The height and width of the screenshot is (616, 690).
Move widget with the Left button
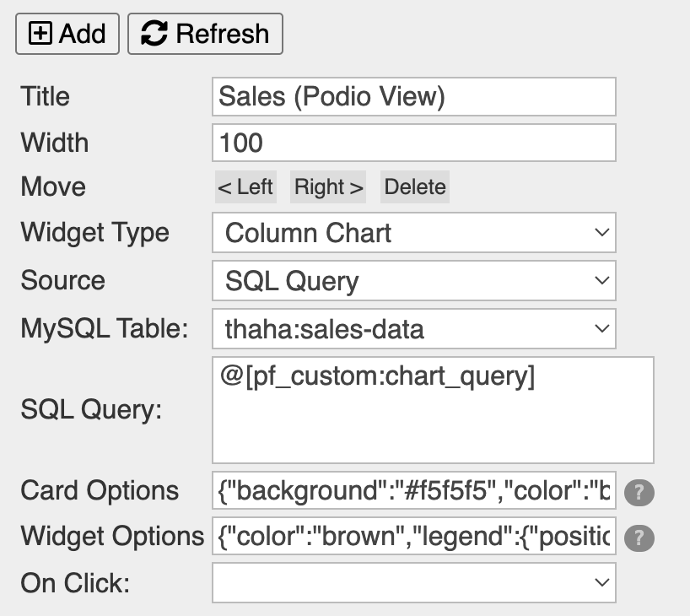tap(245, 187)
